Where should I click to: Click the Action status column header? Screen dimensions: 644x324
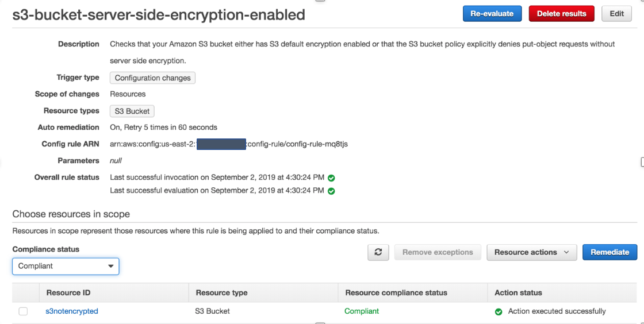click(518, 292)
